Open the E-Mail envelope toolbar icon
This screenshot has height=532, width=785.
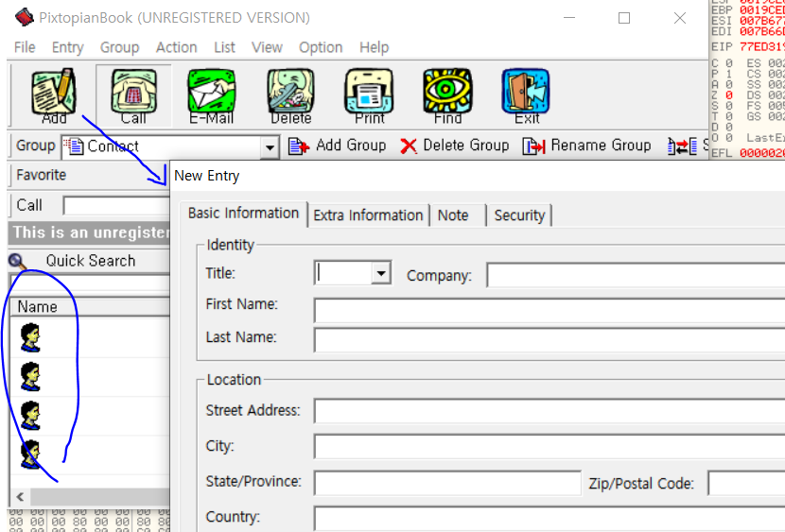click(211, 96)
